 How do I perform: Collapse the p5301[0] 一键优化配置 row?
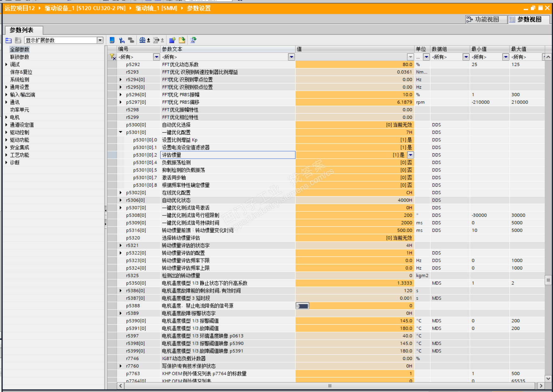coord(121,132)
